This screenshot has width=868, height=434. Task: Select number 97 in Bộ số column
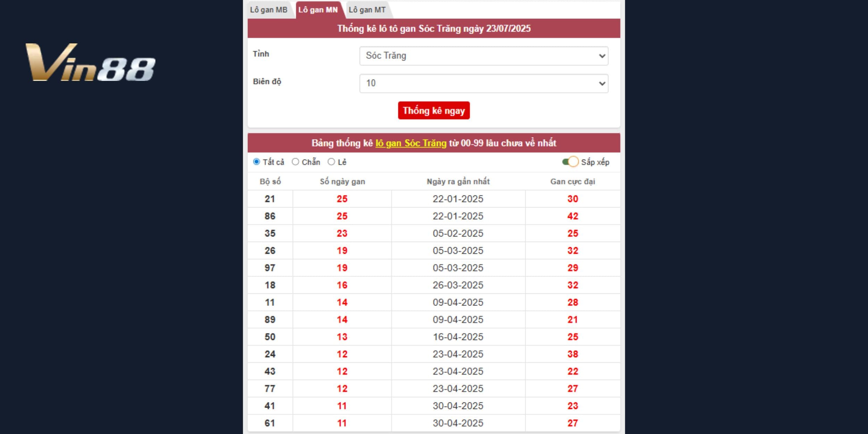click(270, 268)
